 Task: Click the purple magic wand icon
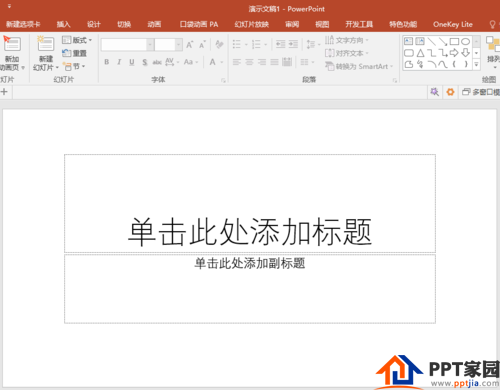[434, 92]
